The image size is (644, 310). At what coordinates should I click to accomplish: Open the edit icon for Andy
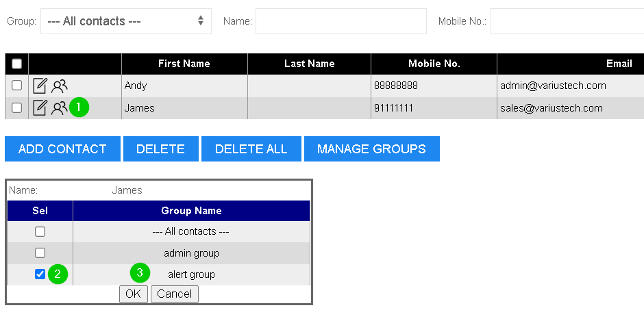click(x=40, y=86)
